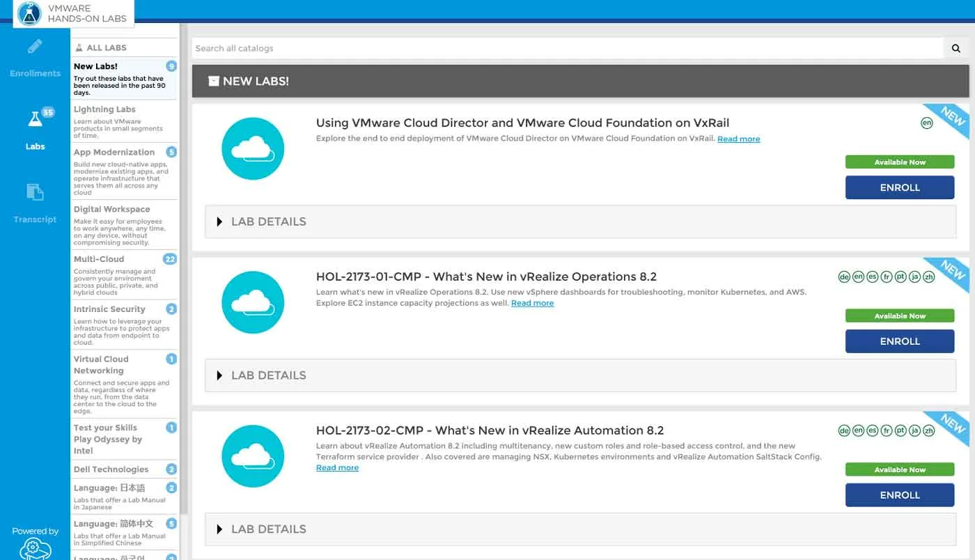Image resolution: width=975 pixels, height=560 pixels.
Task: Enroll in HOL-2173-01-CMP vRealize Operations lab
Action: click(x=900, y=341)
